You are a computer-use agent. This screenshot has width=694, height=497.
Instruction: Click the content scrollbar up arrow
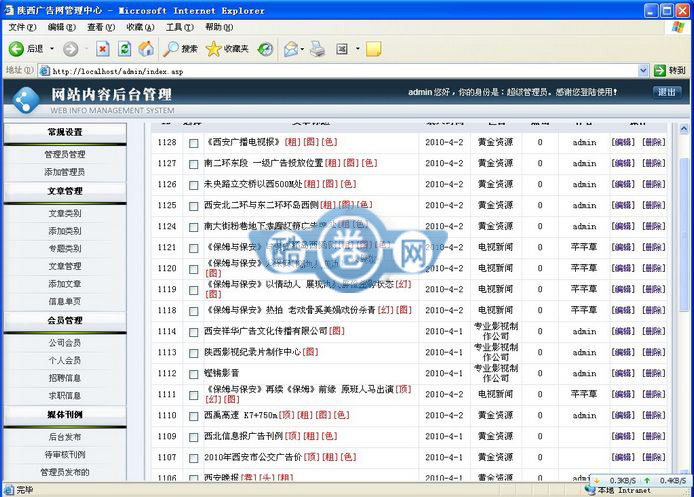point(684,129)
